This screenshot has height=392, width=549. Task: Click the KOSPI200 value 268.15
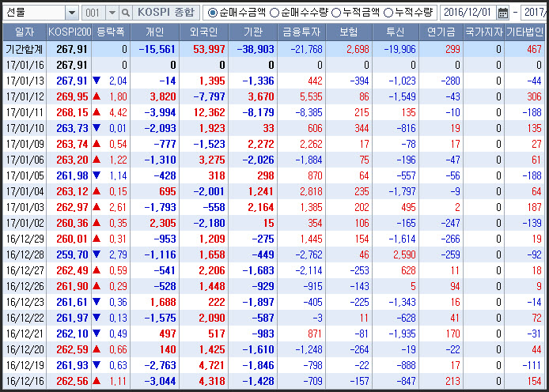tap(72, 112)
